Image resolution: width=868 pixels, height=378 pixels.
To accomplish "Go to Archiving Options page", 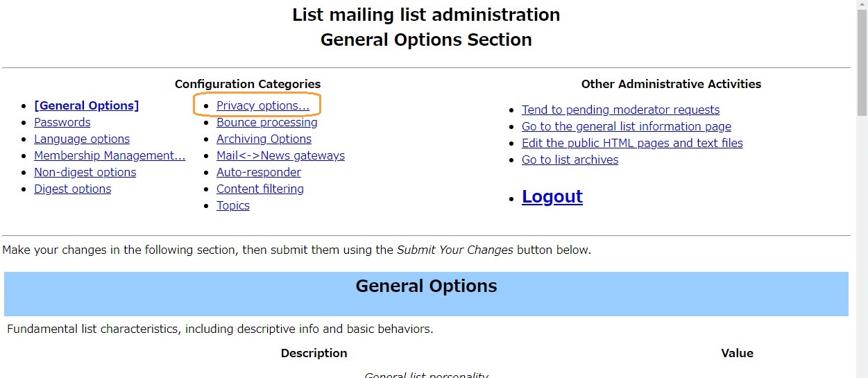I will pos(264,139).
